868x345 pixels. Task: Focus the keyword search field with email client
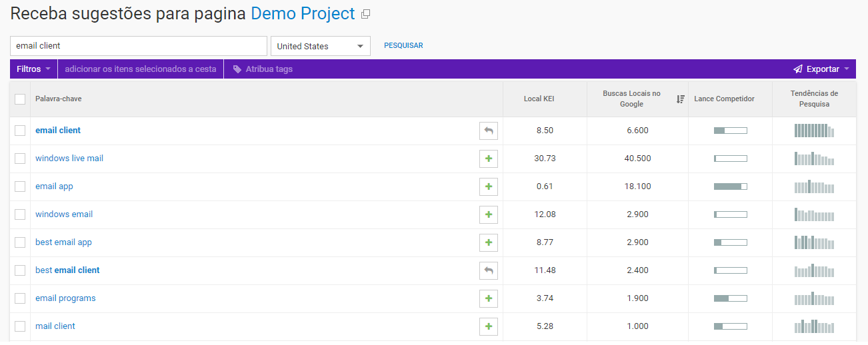[x=139, y=46]
